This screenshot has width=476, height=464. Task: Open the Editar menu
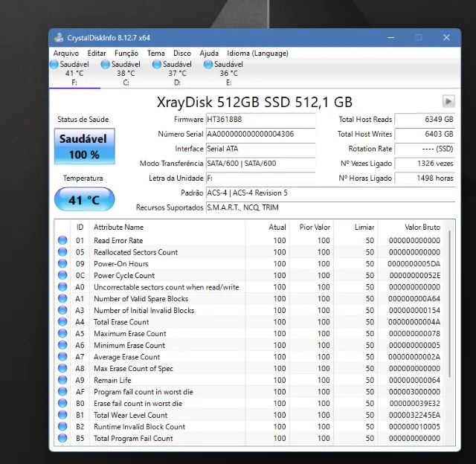[97, 54]
